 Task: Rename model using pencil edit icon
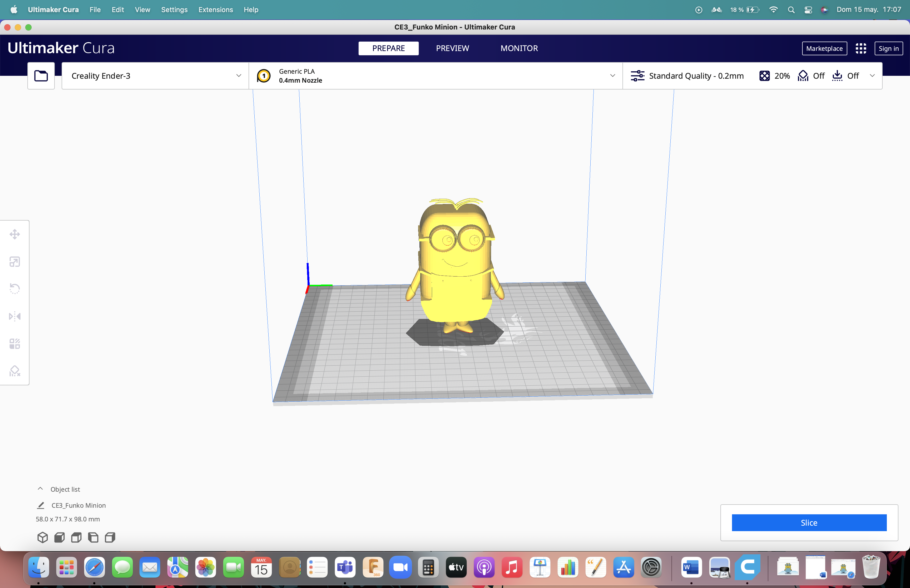point(41,505)
